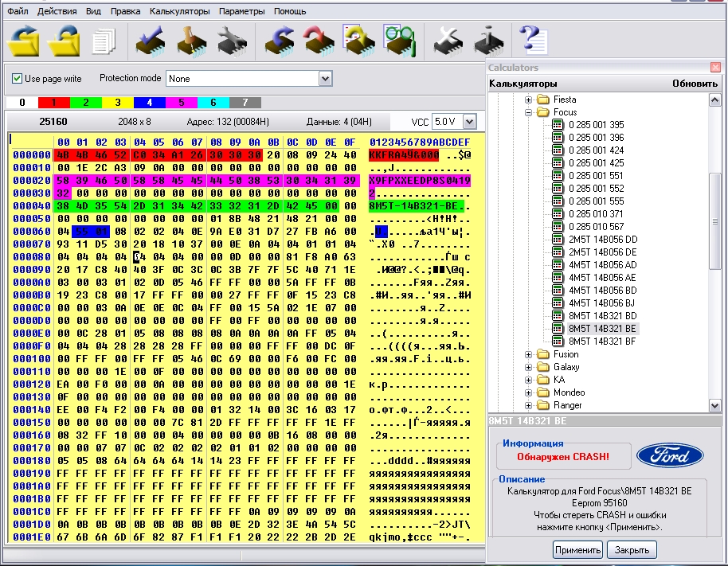Viewport: 728px width, 566px height.
Task: Expand the Fusion folder node
Action: [x=528, y=354]
